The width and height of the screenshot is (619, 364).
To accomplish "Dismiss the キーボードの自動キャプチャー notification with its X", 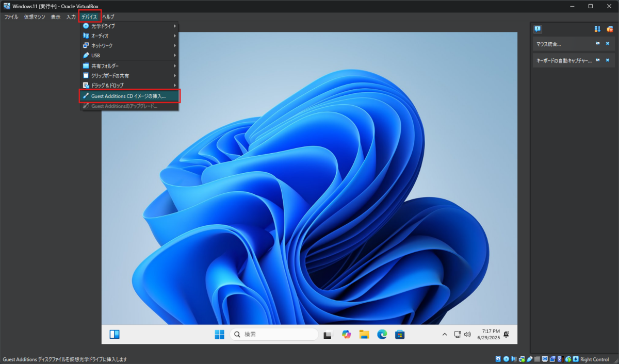I will pos(608,60).
